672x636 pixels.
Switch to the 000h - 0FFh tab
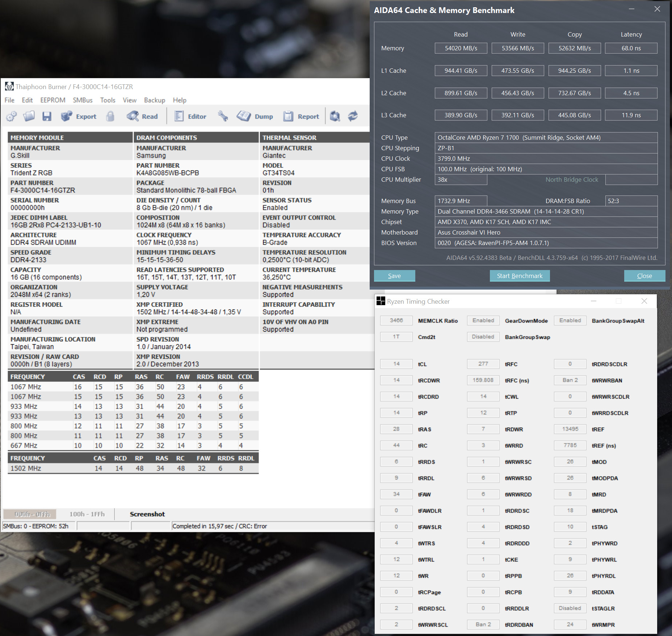(30, 514)
